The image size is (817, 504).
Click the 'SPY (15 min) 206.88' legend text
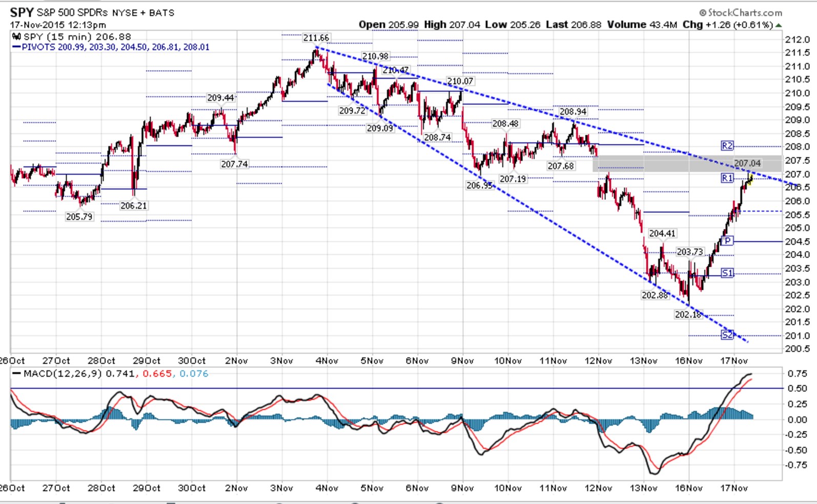click(x=77, y=37)
